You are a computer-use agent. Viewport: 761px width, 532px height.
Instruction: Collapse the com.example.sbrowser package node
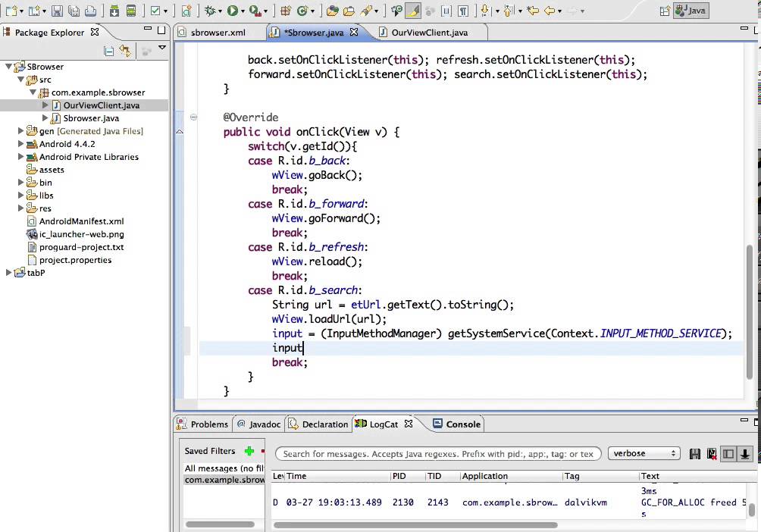[33, 92]
